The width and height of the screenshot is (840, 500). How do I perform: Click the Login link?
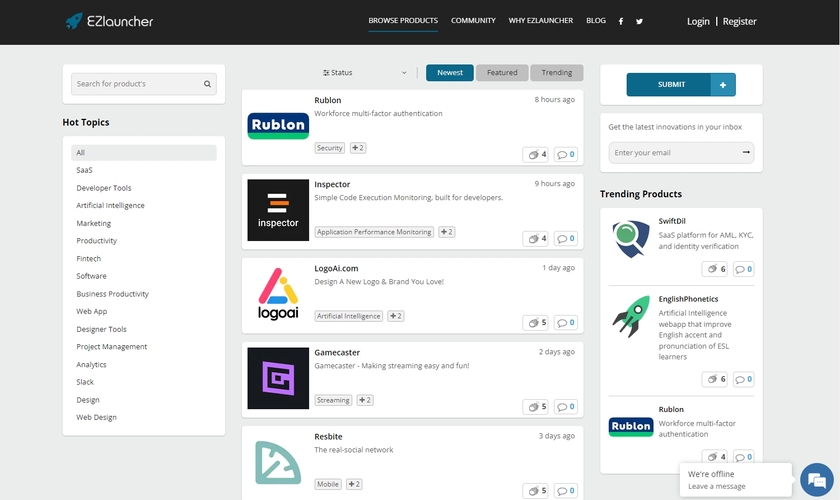coord(698,21)
